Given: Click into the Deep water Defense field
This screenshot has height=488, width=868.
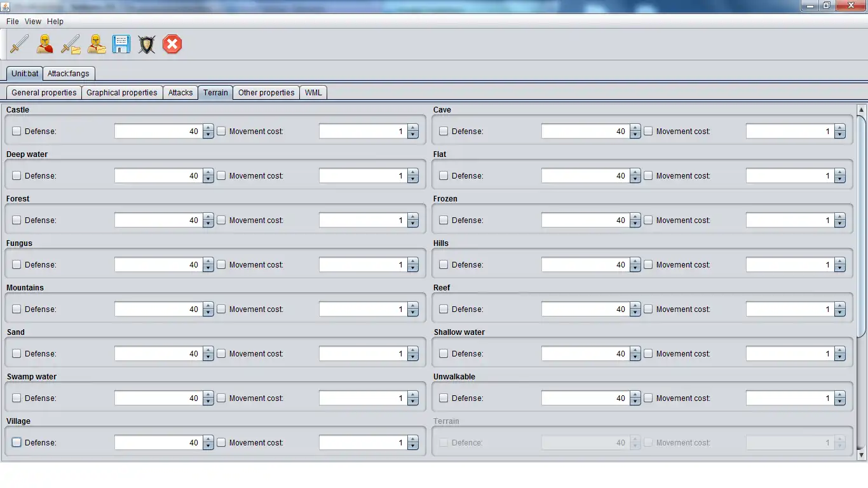Looking at the screenshot, I should click(x=158, y=176).
